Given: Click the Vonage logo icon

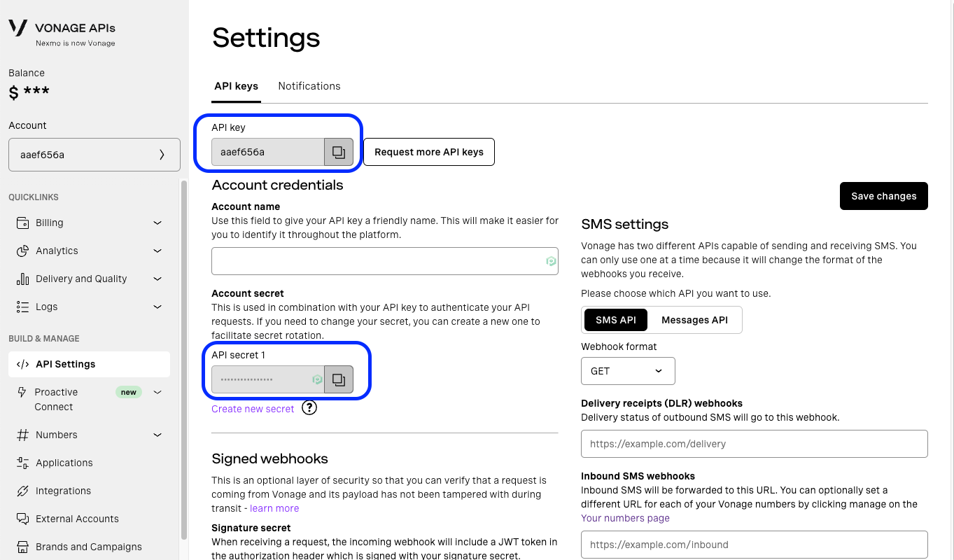Looking at the screenshot, I should coord(18,28).
